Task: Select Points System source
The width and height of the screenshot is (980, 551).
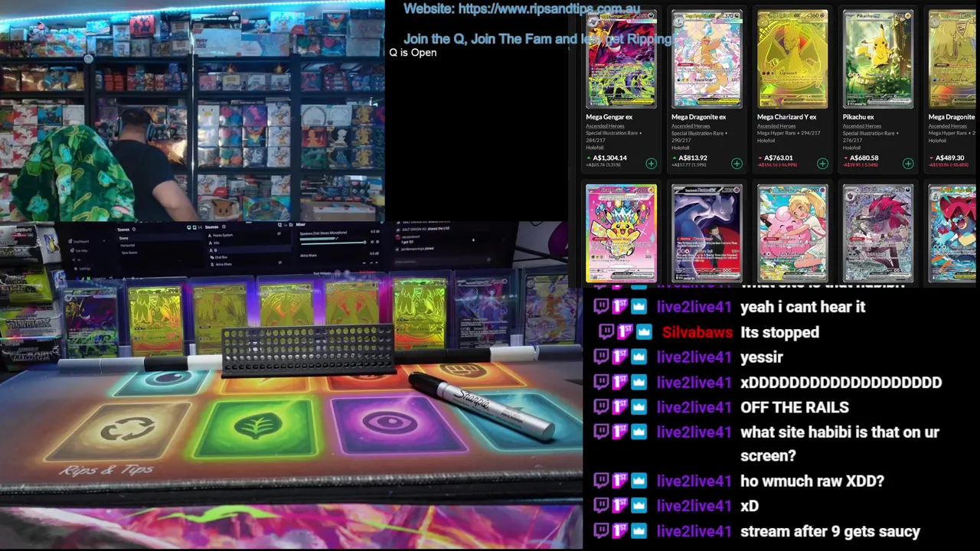Action: click(223, 235)
